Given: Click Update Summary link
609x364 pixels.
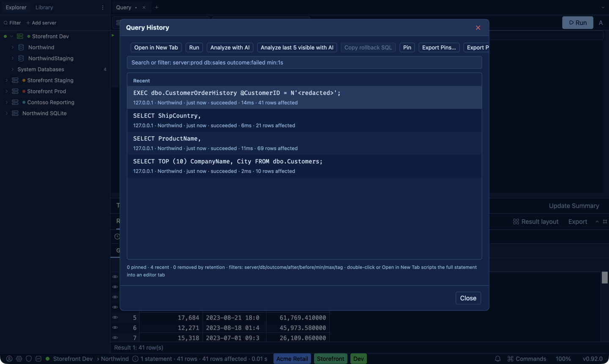Looking at the screenshot, I should click(574, 206).
